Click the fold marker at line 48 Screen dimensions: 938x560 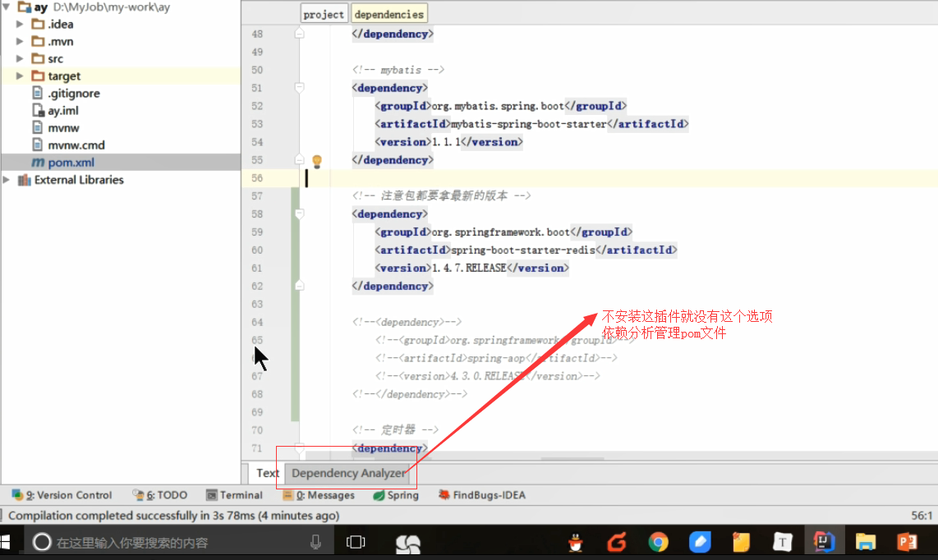299,34
